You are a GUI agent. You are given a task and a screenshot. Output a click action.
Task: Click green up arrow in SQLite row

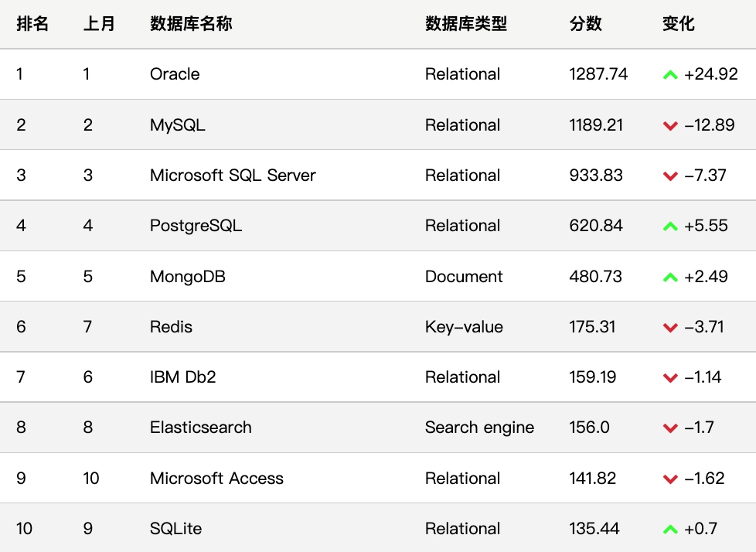pos(670,530)
